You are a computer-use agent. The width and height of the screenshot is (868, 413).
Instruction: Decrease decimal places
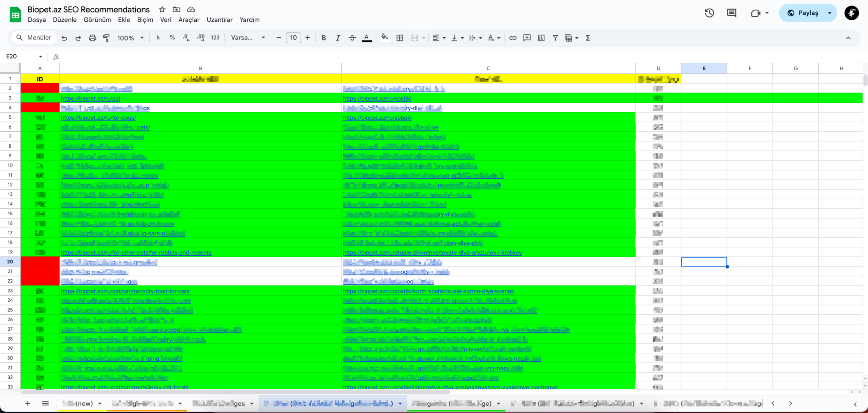186,38
